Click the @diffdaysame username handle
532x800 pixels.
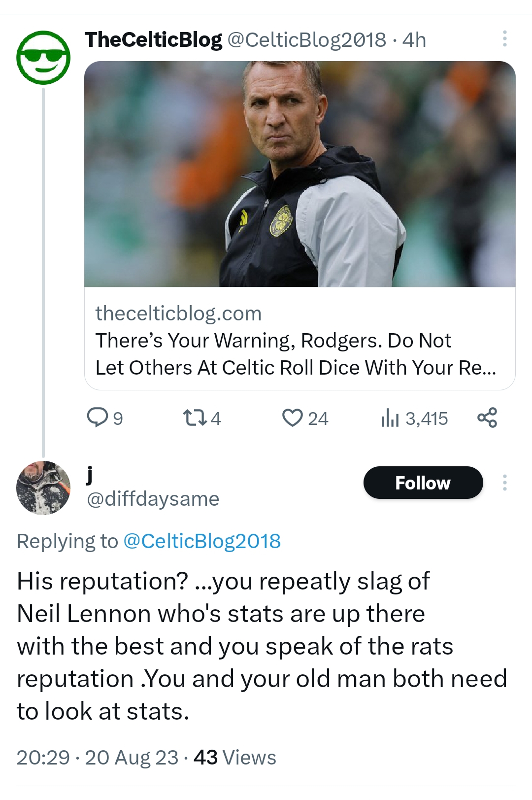153,499
